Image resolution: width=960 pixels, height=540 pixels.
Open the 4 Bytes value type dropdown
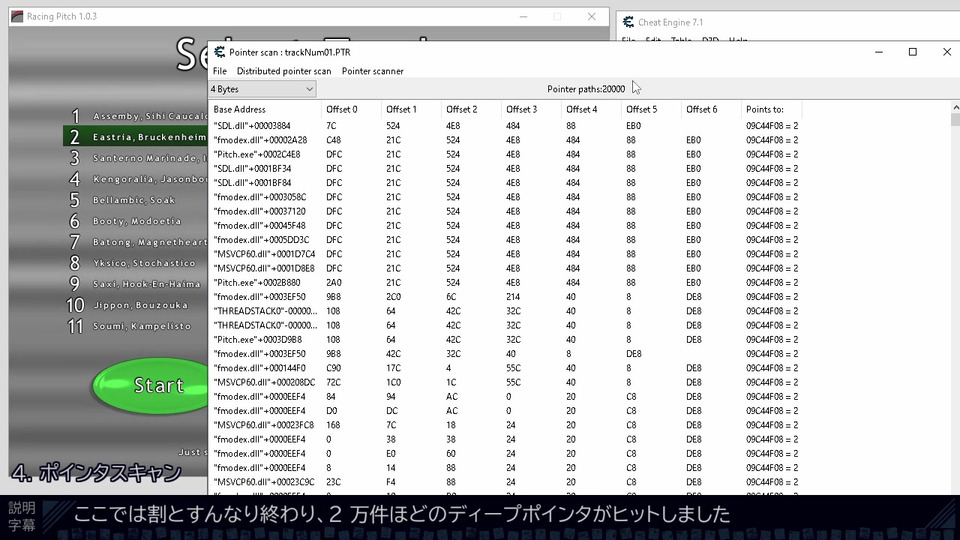pos(263,89)
